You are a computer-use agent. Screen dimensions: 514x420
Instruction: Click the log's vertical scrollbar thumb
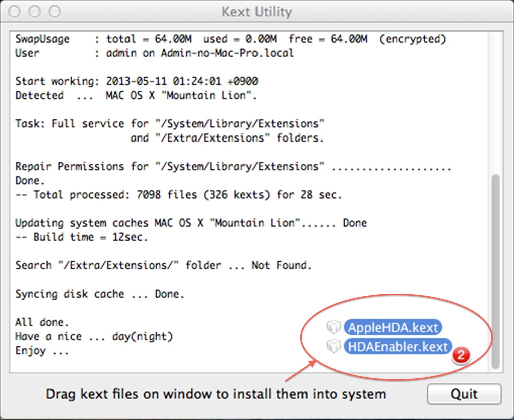[495, 271]
